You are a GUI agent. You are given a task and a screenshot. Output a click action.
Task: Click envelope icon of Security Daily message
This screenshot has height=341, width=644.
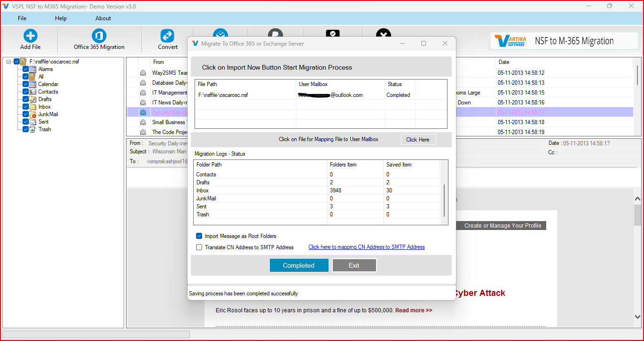[143, 112]
